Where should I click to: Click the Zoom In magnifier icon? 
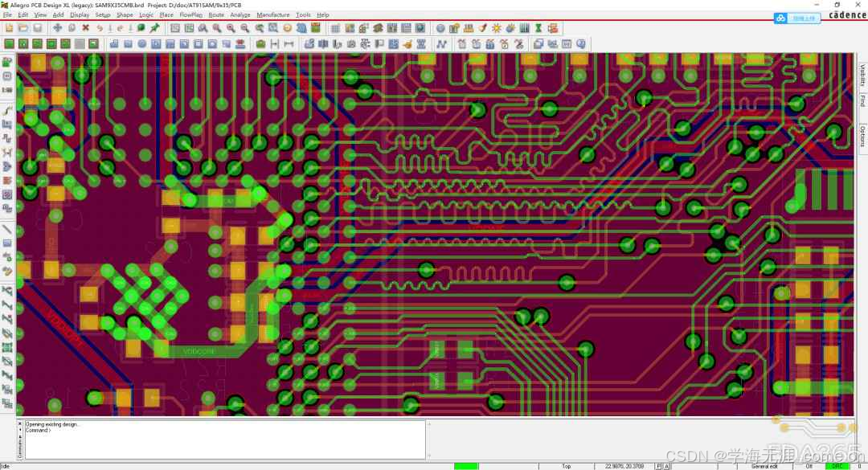pyautogui.click(x=231, y=27)
